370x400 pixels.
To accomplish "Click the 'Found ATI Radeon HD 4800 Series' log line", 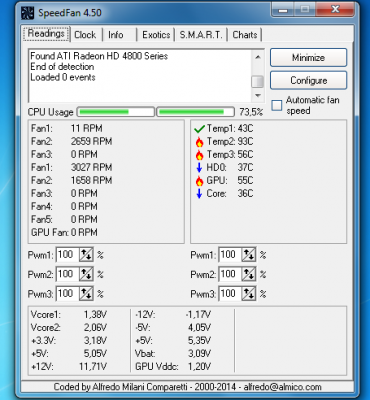I will tap(99, 56).
